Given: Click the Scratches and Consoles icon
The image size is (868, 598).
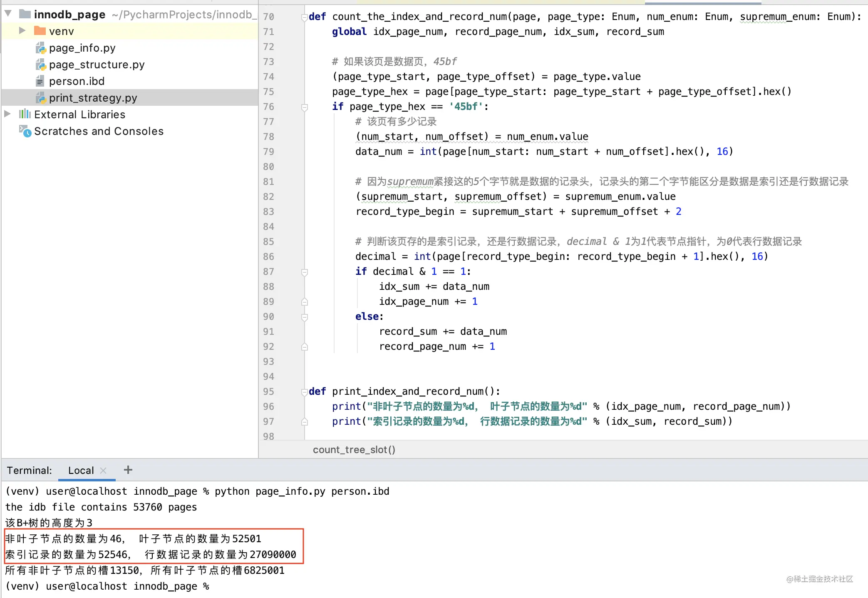Looking at the screenshot, I should click(x=25, y=131).
